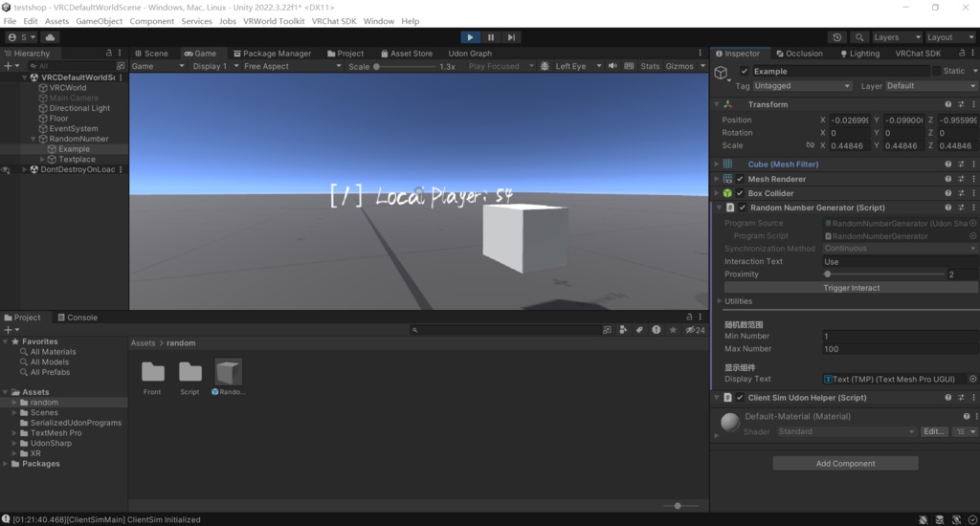Open the Console tab

[78, 318]
